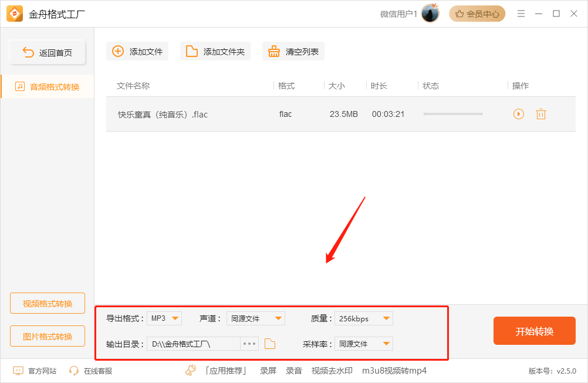
Task: Click the 操作 column header
Action: [521, 86]
